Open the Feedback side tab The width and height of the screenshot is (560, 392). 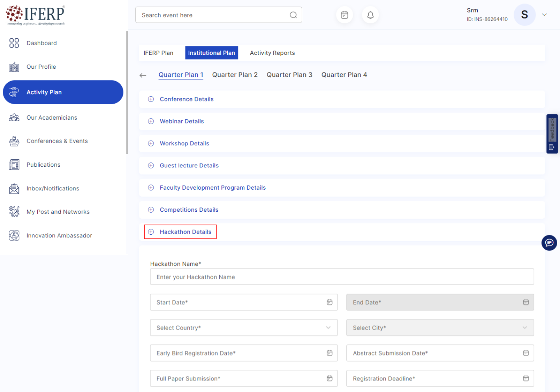tap(552, 134)
